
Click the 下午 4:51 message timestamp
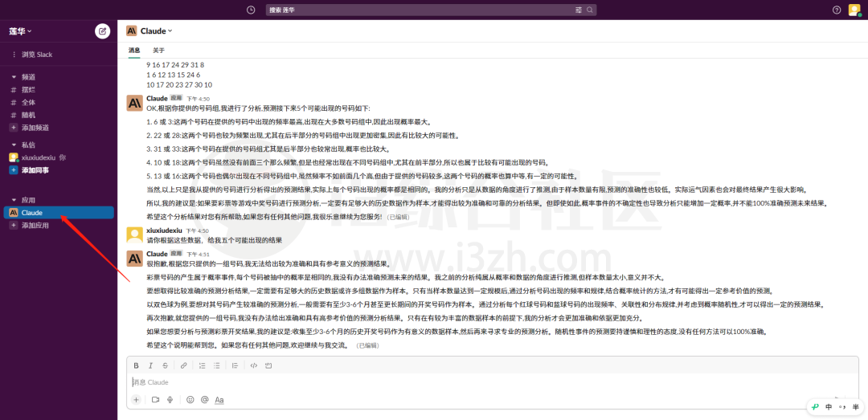point(198,255)
